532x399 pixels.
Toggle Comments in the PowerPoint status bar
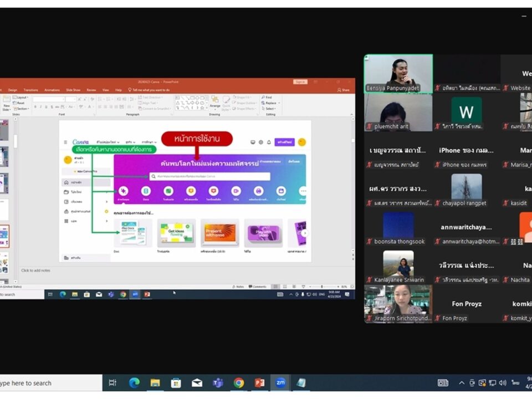[x=258, y=287]
